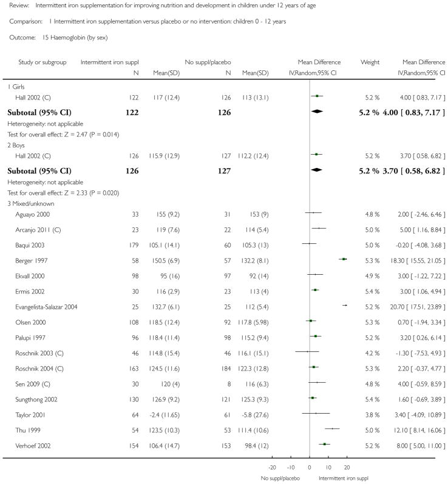Select the Olsen 2000 green plot square
The image size is (448, 484).
pyautogui.click(x=311, y=321)
